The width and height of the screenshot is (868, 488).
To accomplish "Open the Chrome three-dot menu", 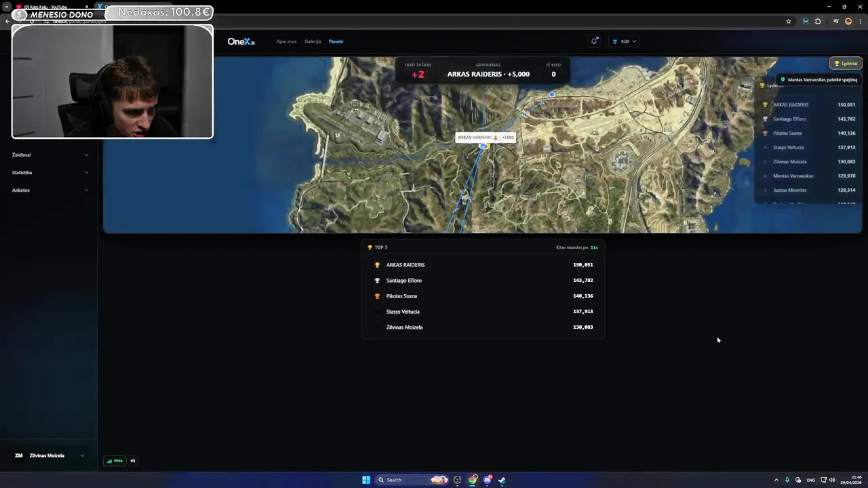I will [860, 21].
